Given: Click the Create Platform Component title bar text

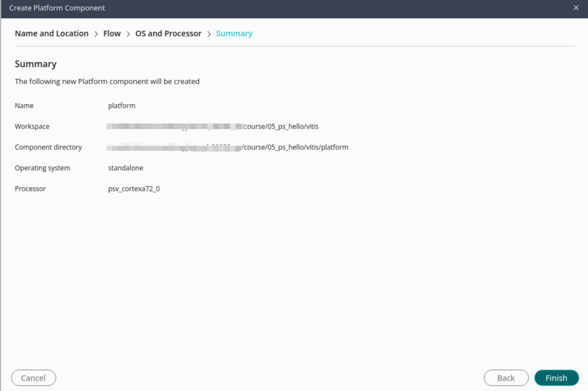Looking at the screenshot, I should coord(57,8).
